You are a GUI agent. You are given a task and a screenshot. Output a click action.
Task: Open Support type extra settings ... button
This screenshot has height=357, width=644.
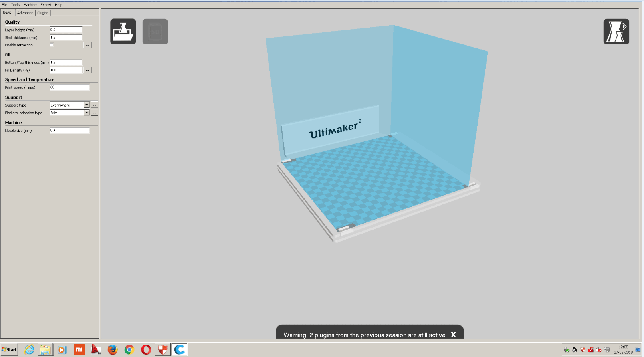(95, 105)
